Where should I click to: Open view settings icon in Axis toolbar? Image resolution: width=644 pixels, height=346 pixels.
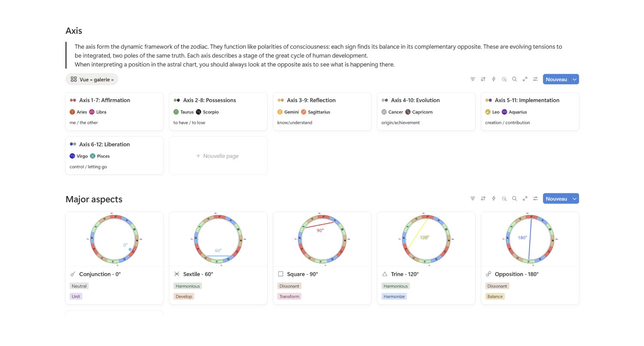click(x=535, y=79)
